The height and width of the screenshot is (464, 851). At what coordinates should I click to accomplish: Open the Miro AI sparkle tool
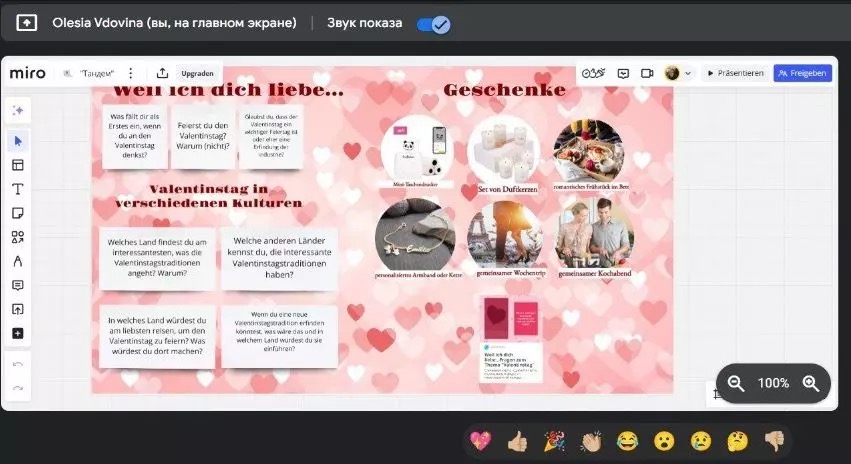pyautogui.click(x=18, y=111)
